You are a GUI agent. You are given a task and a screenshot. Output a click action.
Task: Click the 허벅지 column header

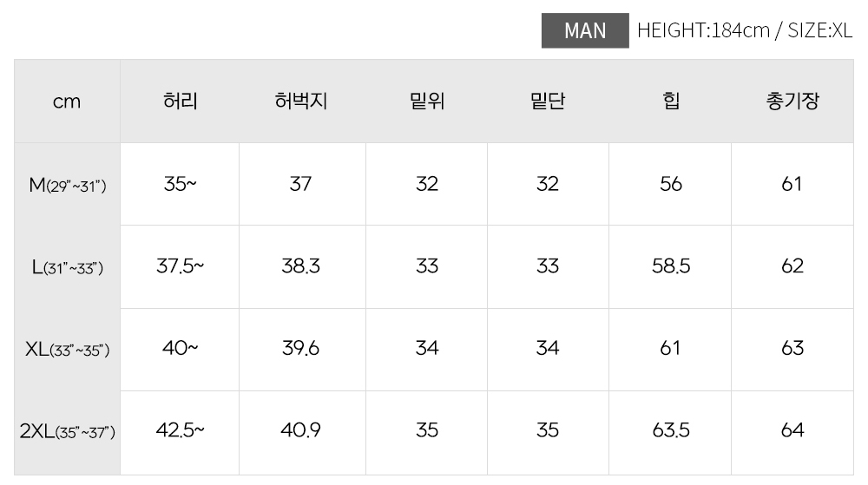click(301, 102)
